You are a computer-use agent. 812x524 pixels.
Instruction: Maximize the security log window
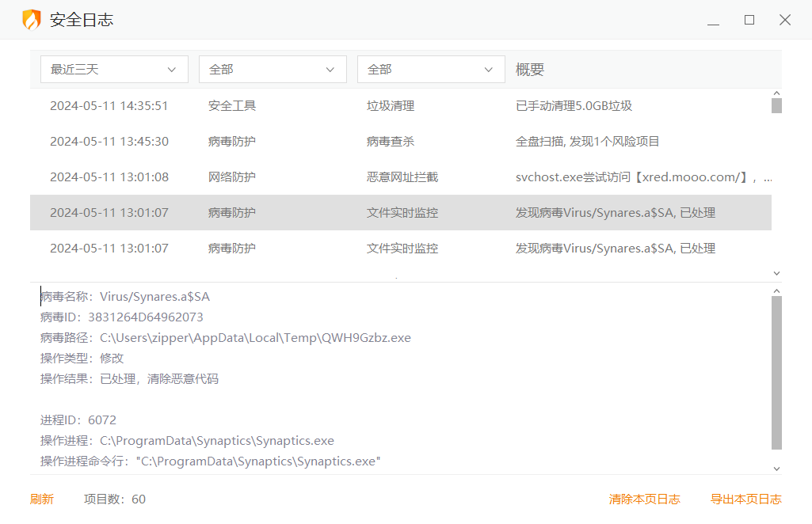[x=749, y=21]
